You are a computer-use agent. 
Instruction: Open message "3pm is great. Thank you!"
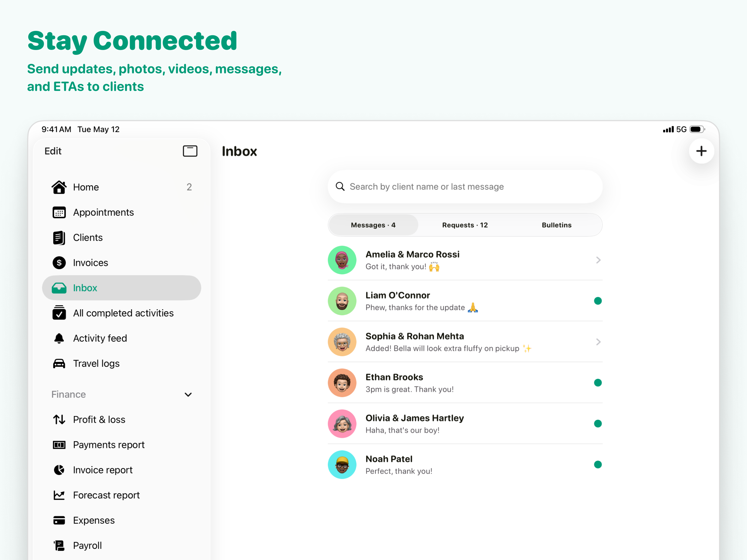(410, 389)
